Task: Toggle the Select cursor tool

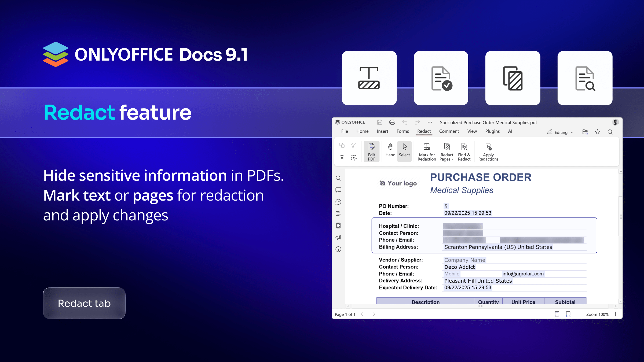Action: (404, 150)
